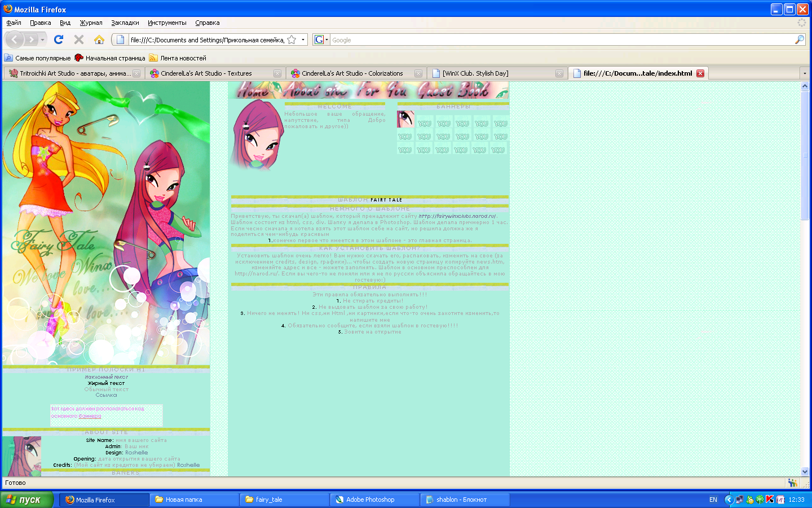Image resolution: width=812 pixels, height=508 pixels.
Task: Close the active index.html tab
Action: (x=700, y=73)
